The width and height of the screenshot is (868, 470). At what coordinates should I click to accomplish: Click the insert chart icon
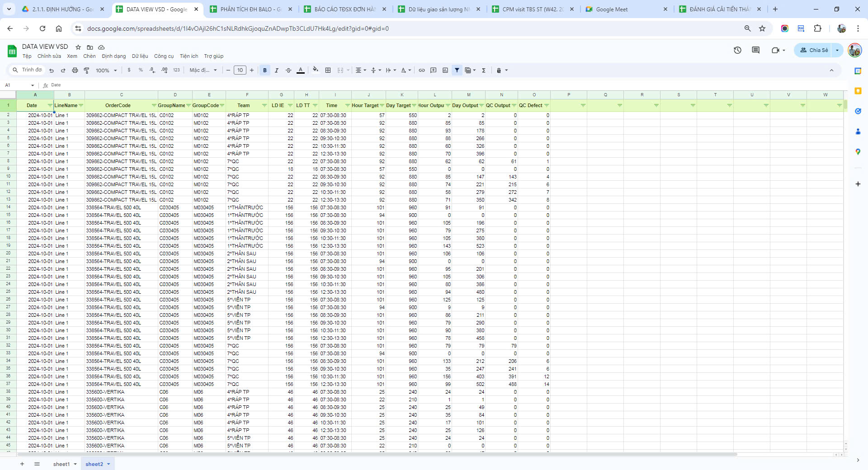[445, 70]
